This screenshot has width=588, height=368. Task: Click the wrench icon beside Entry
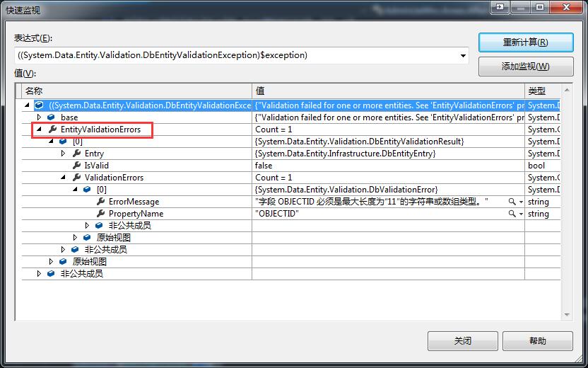pos(76,153)
